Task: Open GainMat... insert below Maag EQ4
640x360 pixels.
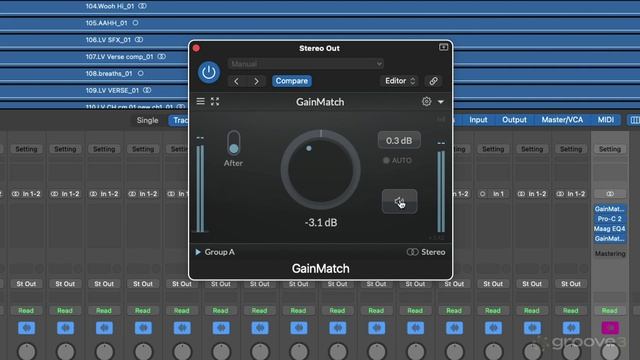Action: [x=610, y=238]
